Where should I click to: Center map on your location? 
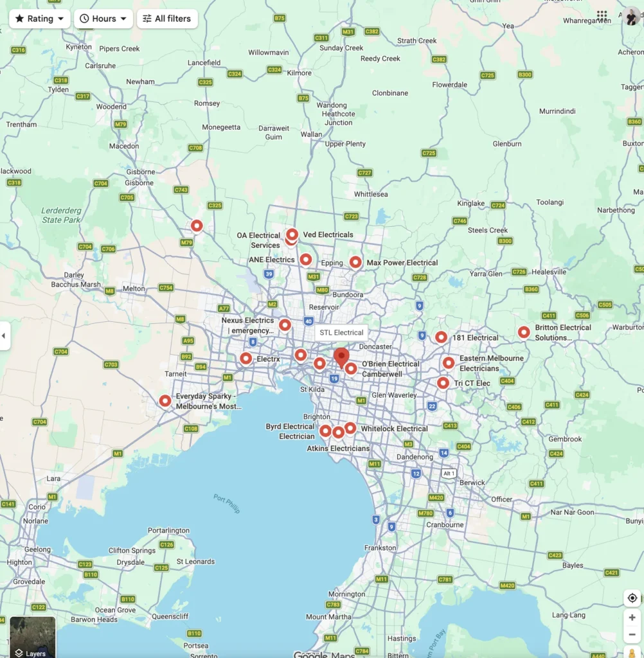[x=632, y=598]
